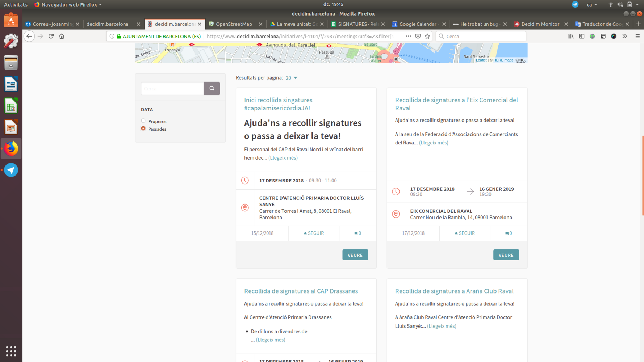The height and width of the screenshot is (362, 644).
Task: Open the Firefox hamburger menu
Action: click(637, 36)
